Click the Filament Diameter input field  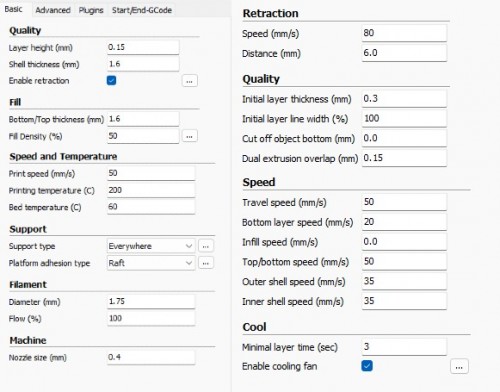pos(151,301)
